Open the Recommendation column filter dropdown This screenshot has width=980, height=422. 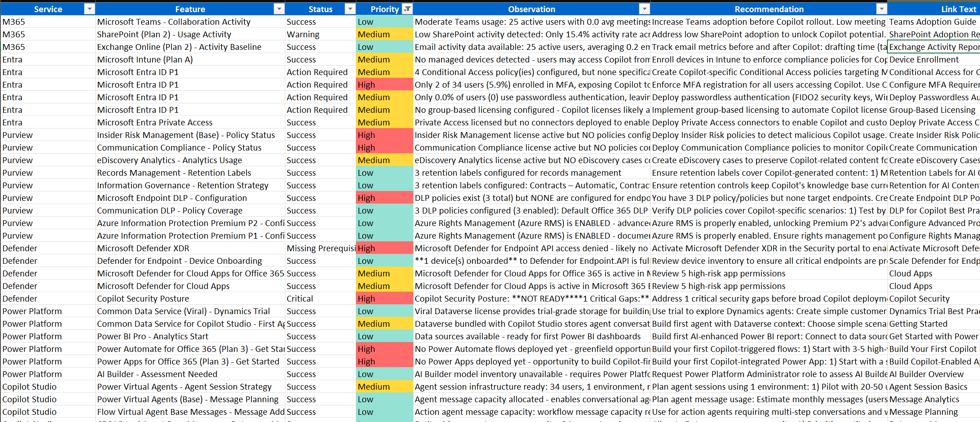click(x=882, y=9)
